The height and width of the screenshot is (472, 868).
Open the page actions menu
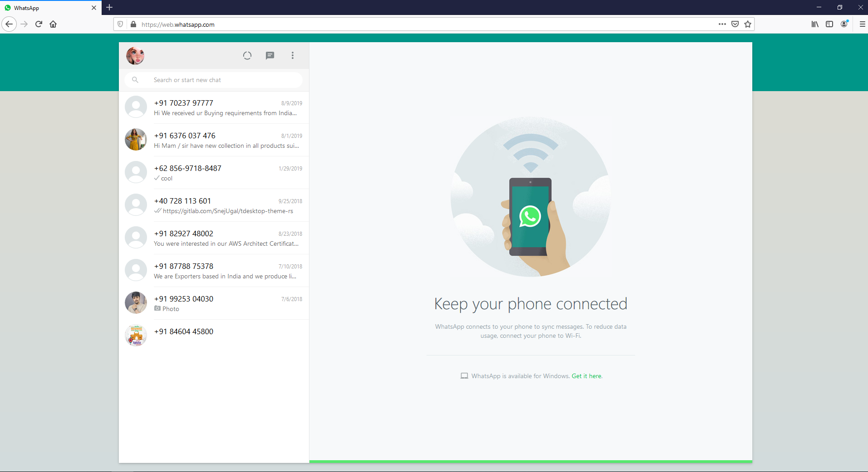tap(722, 24)
